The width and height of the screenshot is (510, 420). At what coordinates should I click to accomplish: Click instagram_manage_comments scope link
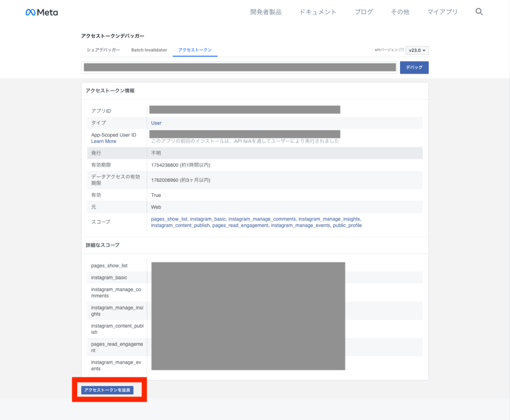(x=262, y=219)
